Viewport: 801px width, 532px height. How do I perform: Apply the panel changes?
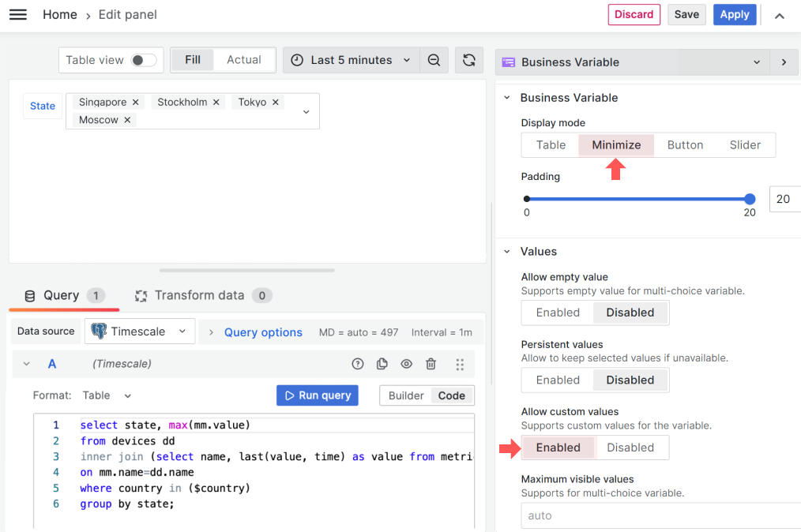734,14
